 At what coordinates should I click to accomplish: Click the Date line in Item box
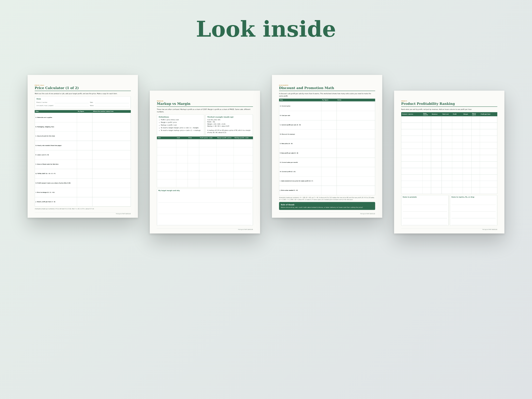112,102
